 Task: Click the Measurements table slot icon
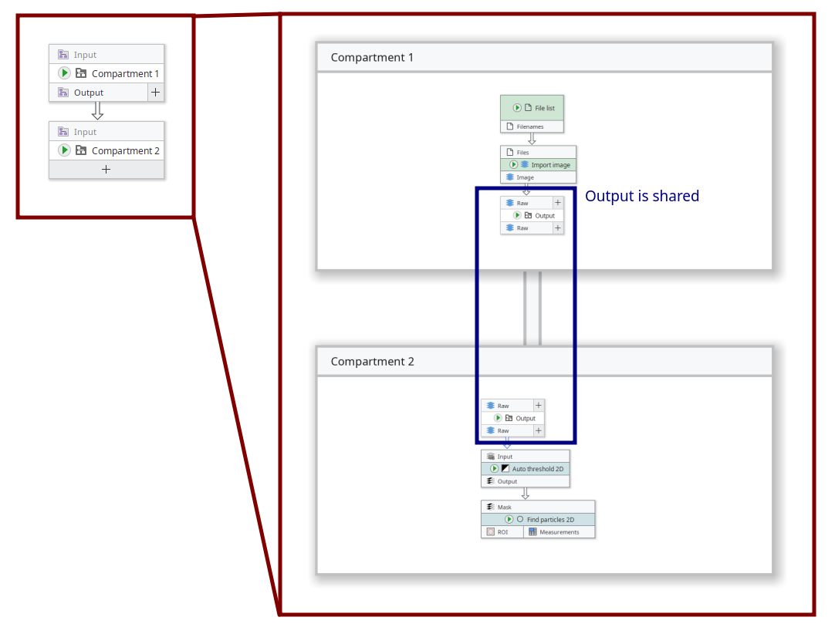532,532
